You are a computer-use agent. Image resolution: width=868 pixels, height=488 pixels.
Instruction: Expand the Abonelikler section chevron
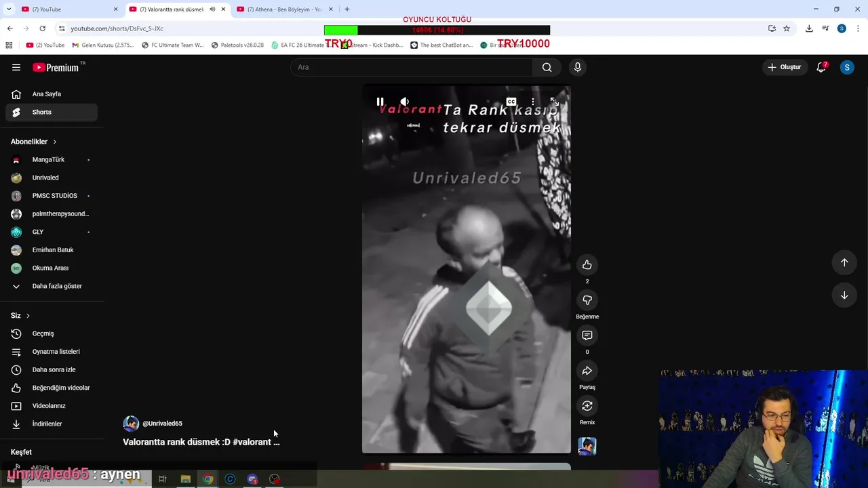coord(54,142)
